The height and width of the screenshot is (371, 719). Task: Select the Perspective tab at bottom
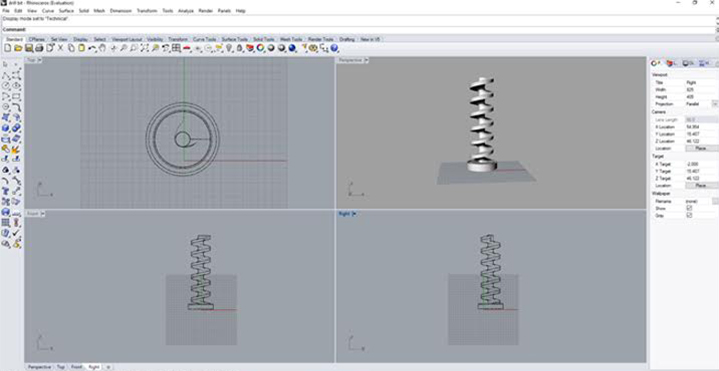[x=39, y=367]
